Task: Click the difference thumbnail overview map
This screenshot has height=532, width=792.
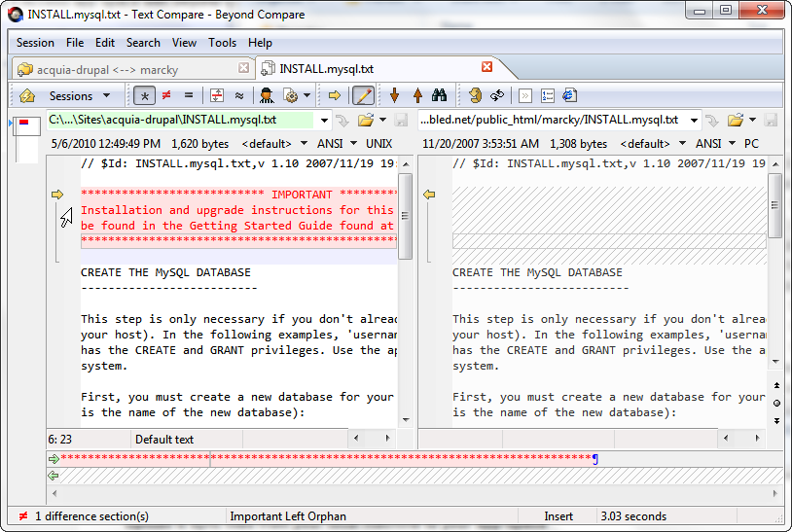Action: tap(27, 139)
